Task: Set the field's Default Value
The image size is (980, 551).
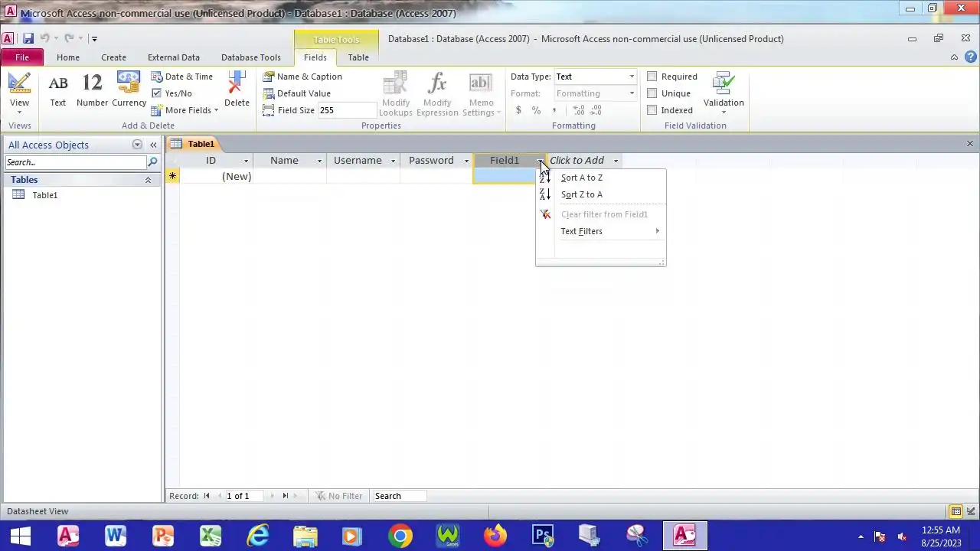Action: click(297, 93)
